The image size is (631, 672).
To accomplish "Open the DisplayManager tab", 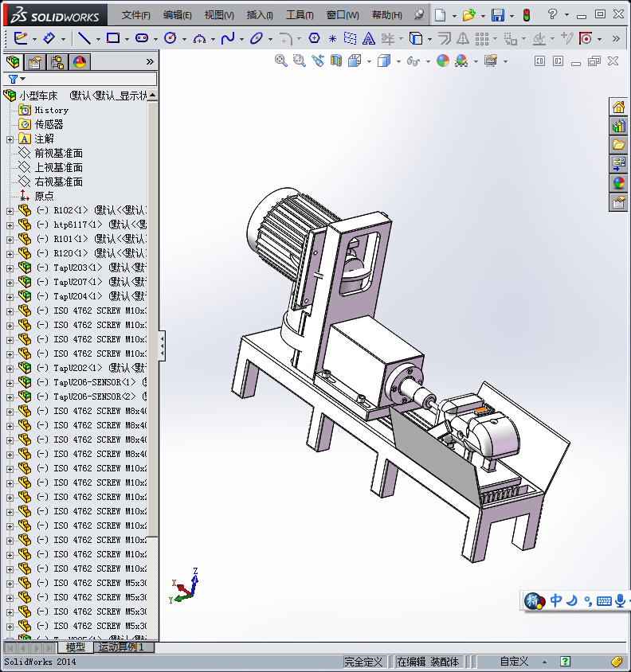I will 80,63.
